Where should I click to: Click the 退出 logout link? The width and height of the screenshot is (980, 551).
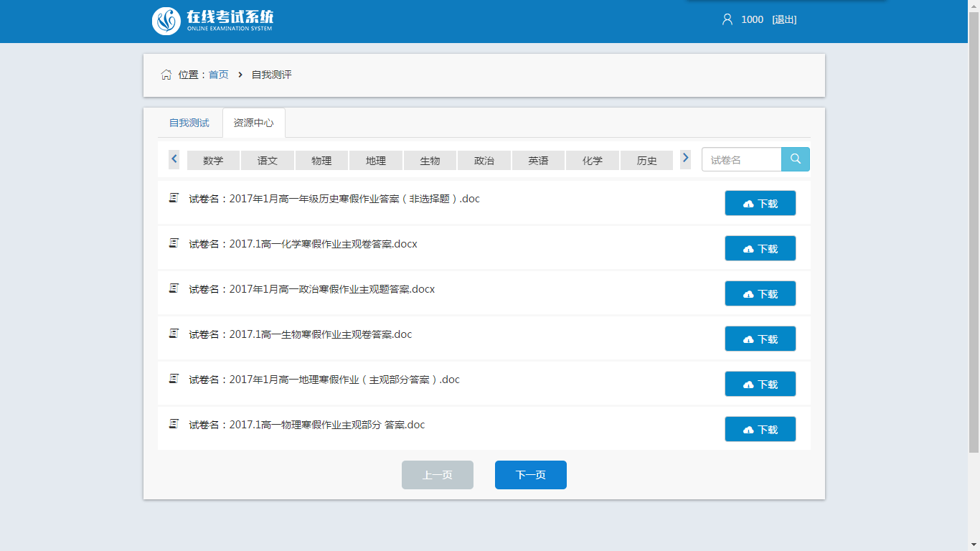[784, 19]
